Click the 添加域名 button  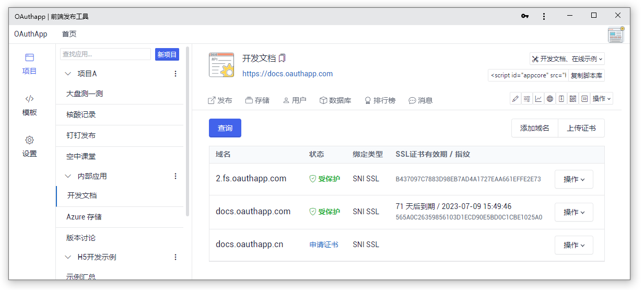click(x=535, y=128)
